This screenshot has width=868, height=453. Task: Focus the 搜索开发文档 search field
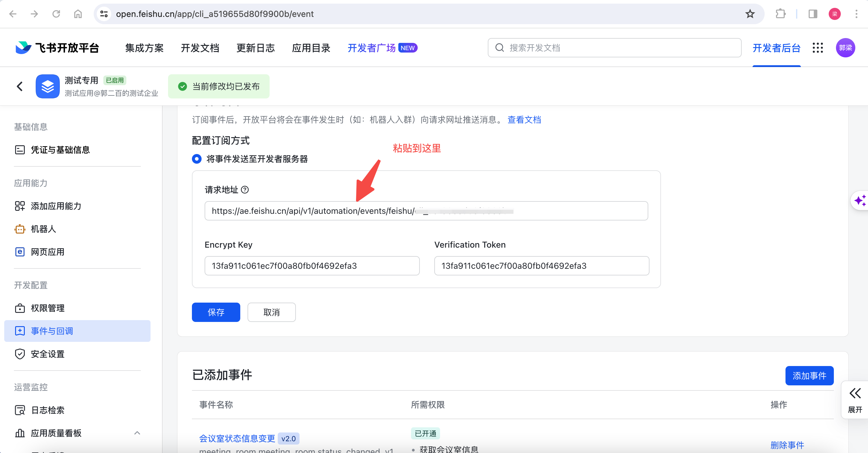click(x=614, y=48)
